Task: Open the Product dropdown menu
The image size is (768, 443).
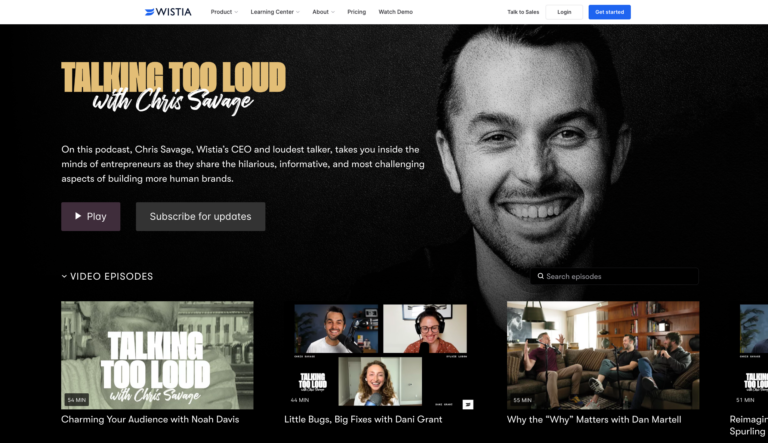Action: point(224,12)
